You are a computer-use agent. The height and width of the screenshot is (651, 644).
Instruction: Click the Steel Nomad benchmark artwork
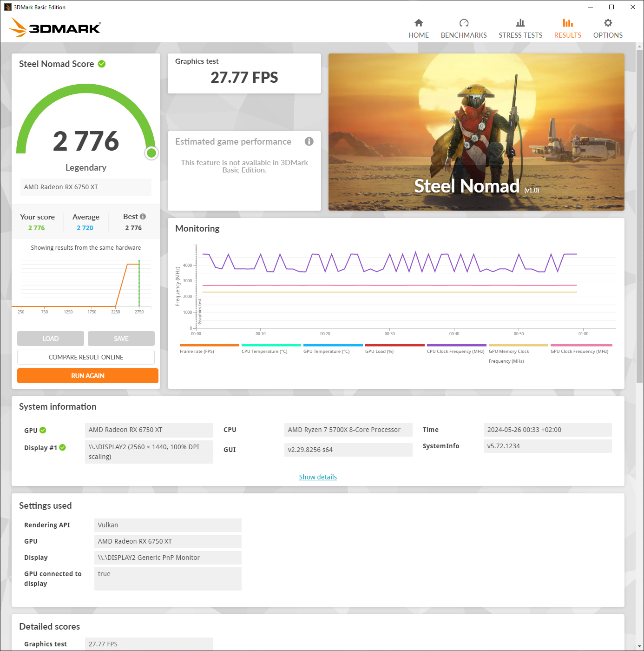476,132
